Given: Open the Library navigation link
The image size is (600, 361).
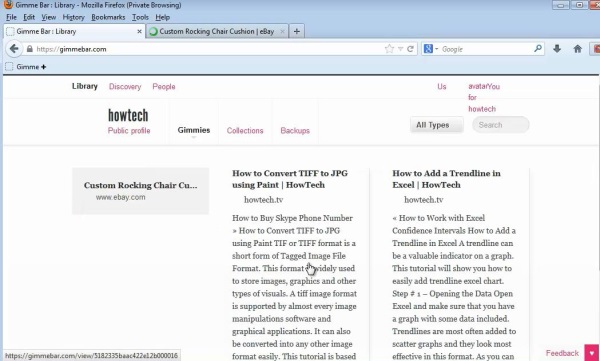Looking at the screenshot, I should (85, 86).
